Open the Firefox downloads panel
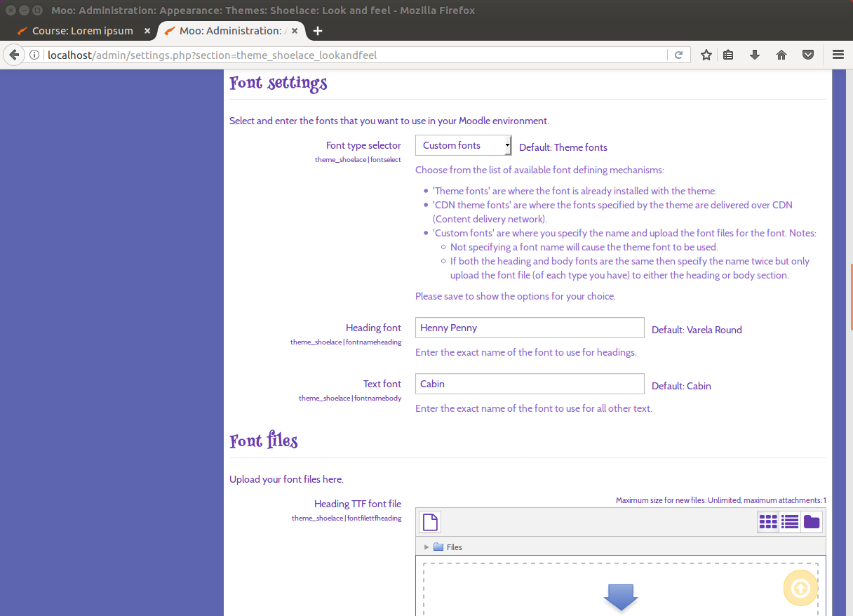The width and height of the screenshot is (853, 616). [755, 55]
